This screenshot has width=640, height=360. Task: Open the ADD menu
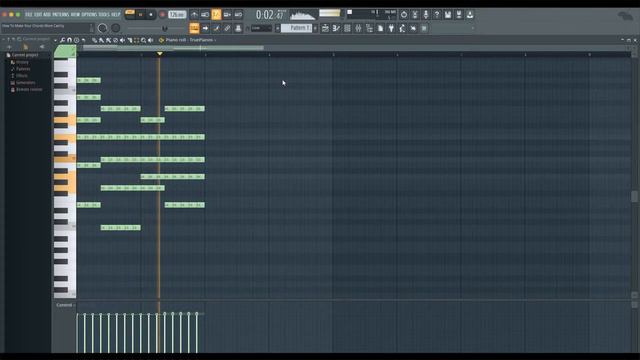(x=47, y=14)
